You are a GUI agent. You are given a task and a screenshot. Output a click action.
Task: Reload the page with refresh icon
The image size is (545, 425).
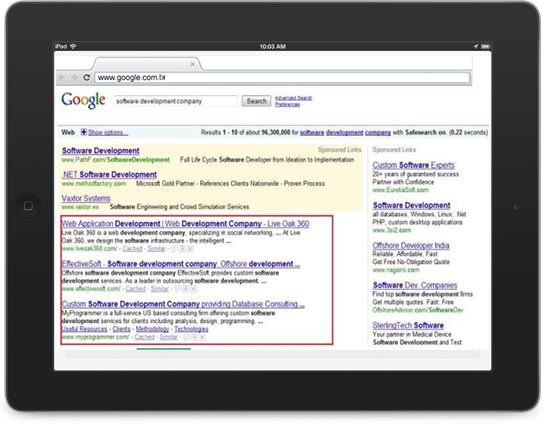tap(87, 77)
